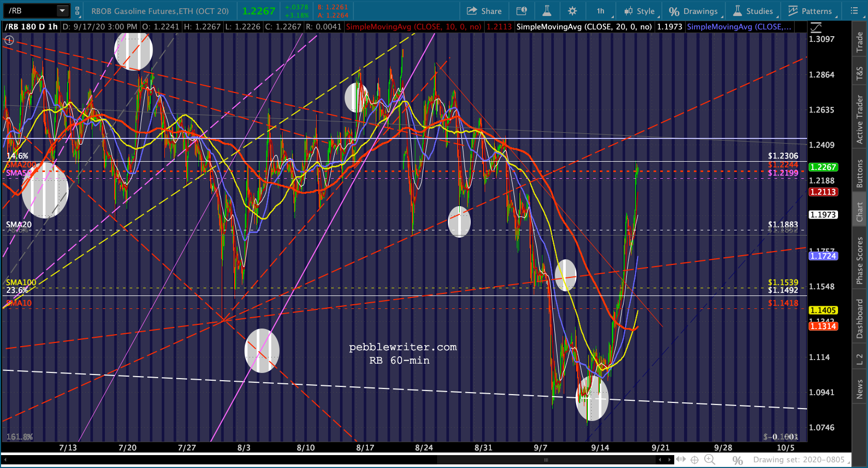This screenshot has height=468, width=868.
Task: Open the Drawings menu
Action: pyautogui.click(x=694, y=11)
